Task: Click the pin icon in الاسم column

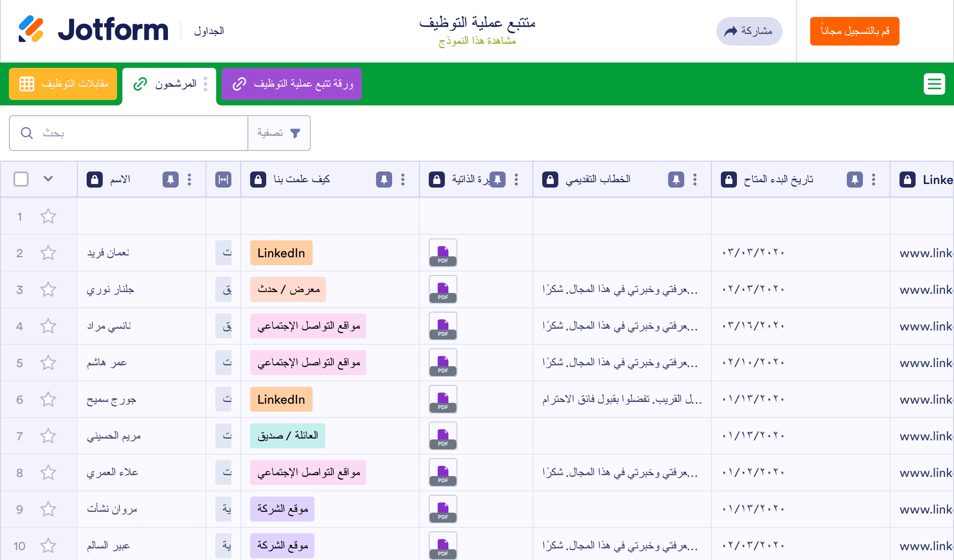Action: (170, 180)
